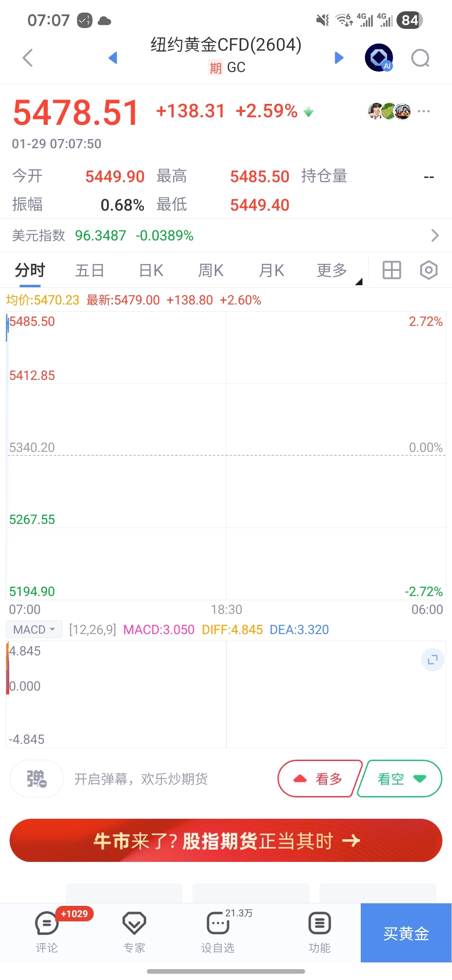Toggle the 弹幕 bullet comments switch
Viewport: 452px width, 980px height.
[x=37, y=779]
